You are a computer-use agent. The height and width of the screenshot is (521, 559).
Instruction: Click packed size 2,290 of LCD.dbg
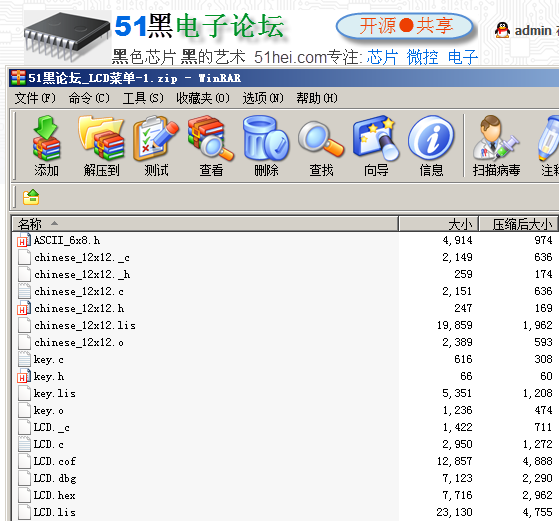537,478
